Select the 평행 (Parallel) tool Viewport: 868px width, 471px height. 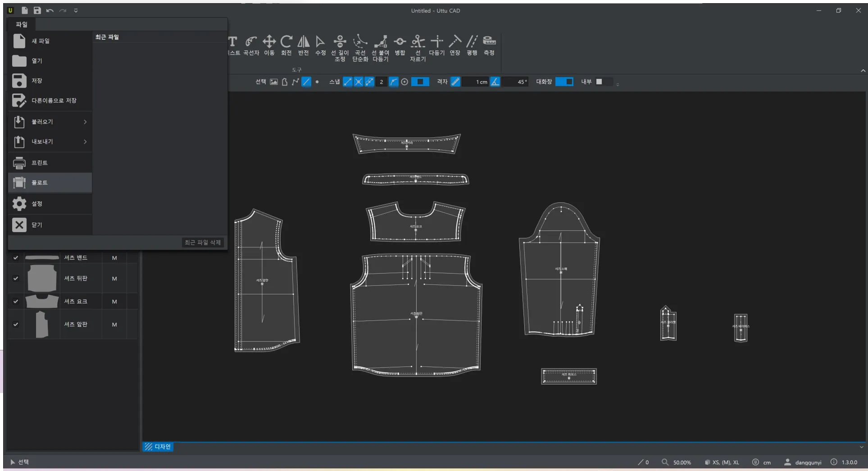[472, 46]
